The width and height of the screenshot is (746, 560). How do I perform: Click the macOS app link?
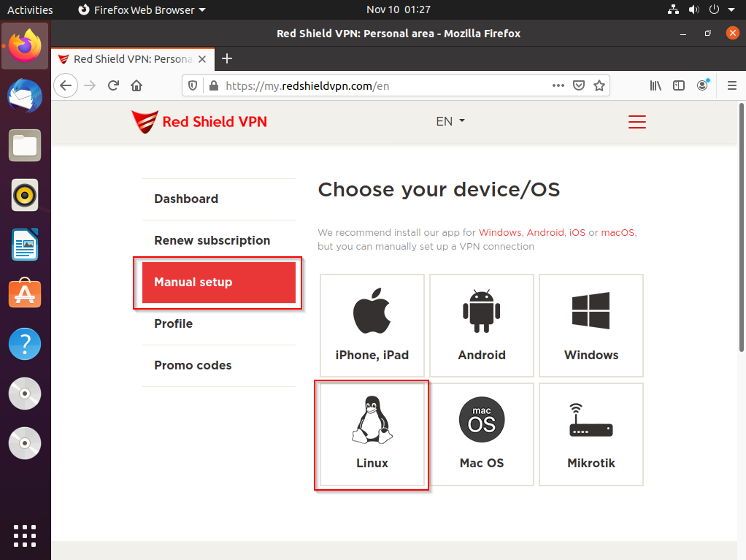coord(618,233)
